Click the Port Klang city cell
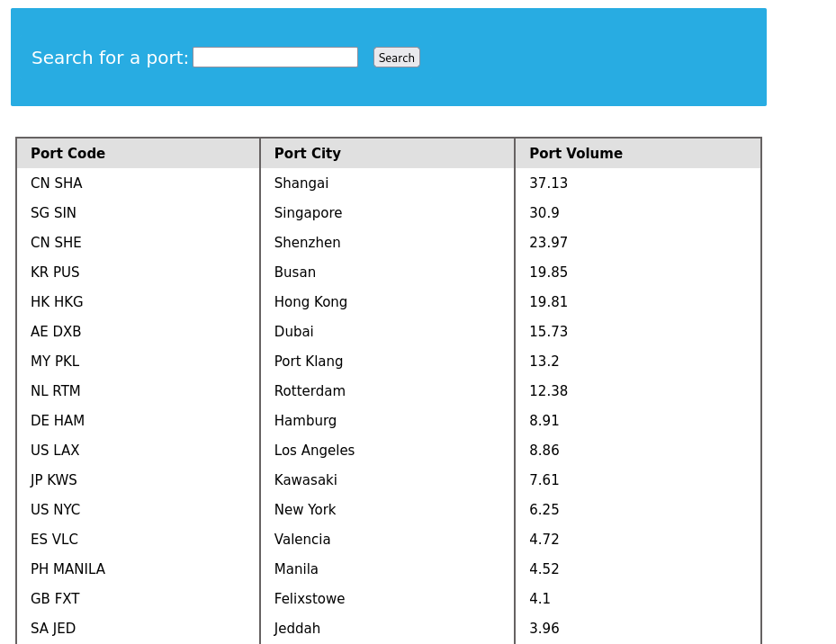This screenshot has width=836, height=644. [x=309, y=362]
